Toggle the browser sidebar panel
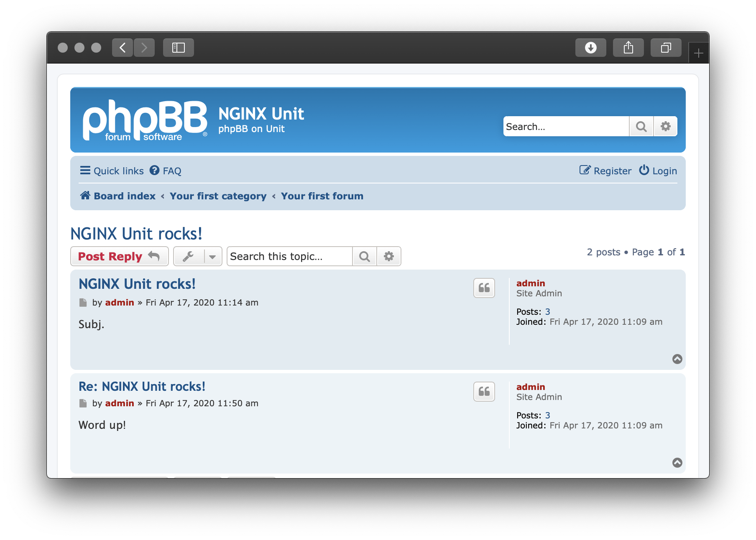Screen dimensions: 756x540 (x=179, y=48)
